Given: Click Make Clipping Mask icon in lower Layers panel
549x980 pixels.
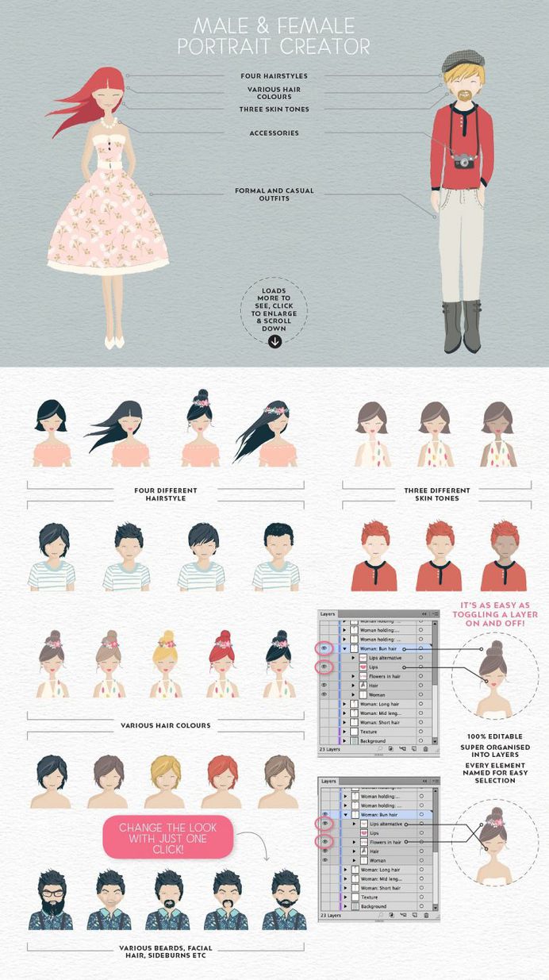Looking at the screenshot, I should (x=392, y=915).
